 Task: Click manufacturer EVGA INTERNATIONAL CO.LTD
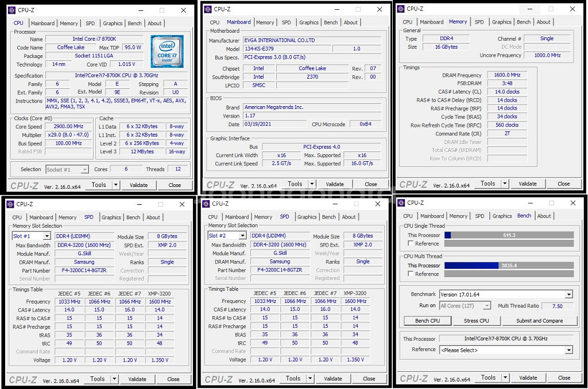(312, 40)
